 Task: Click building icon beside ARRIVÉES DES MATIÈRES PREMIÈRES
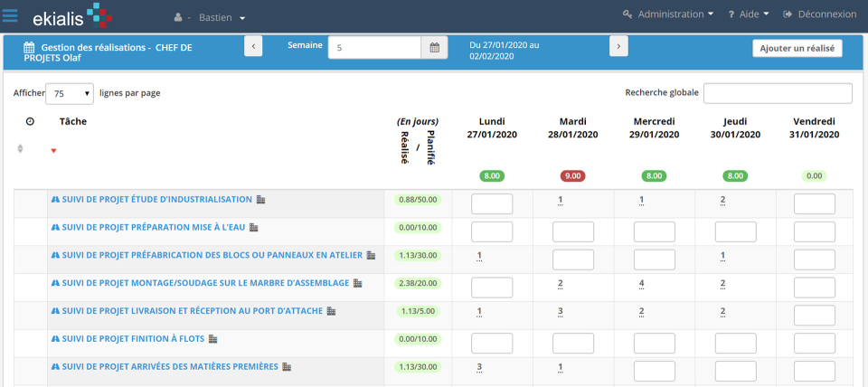[287, 366]
